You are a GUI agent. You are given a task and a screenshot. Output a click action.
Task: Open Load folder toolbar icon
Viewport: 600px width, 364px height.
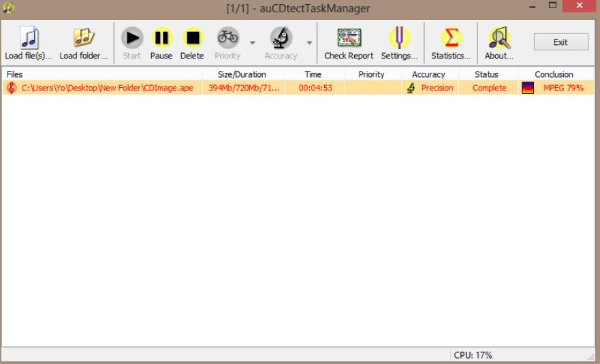(x=83, y=37)
